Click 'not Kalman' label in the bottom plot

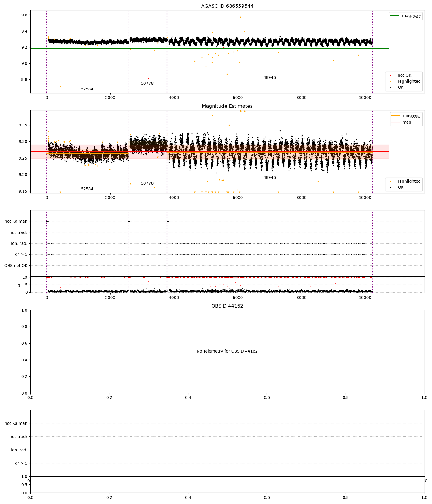coord(16,423)
